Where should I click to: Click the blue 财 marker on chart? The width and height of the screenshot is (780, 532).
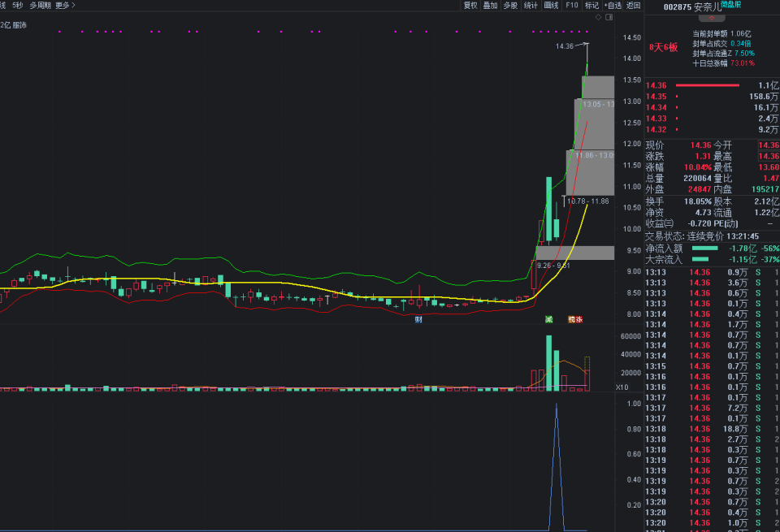[418, 319]
